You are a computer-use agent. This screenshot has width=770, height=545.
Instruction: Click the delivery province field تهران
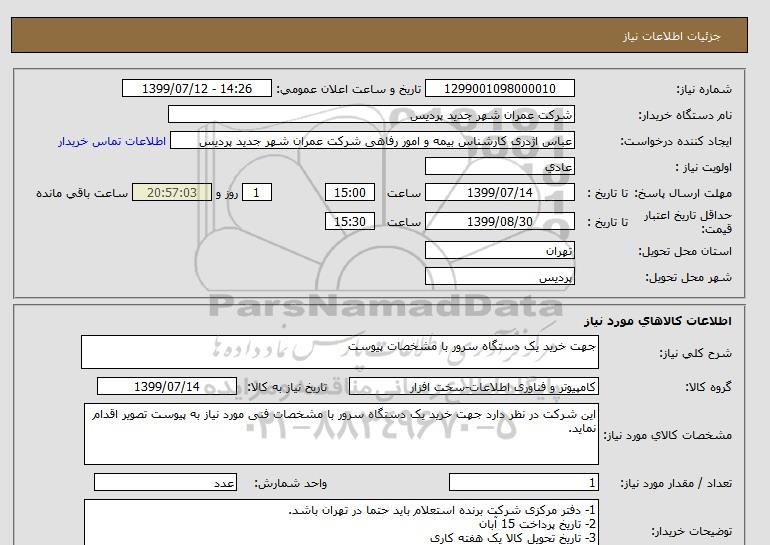click(499, 250)
